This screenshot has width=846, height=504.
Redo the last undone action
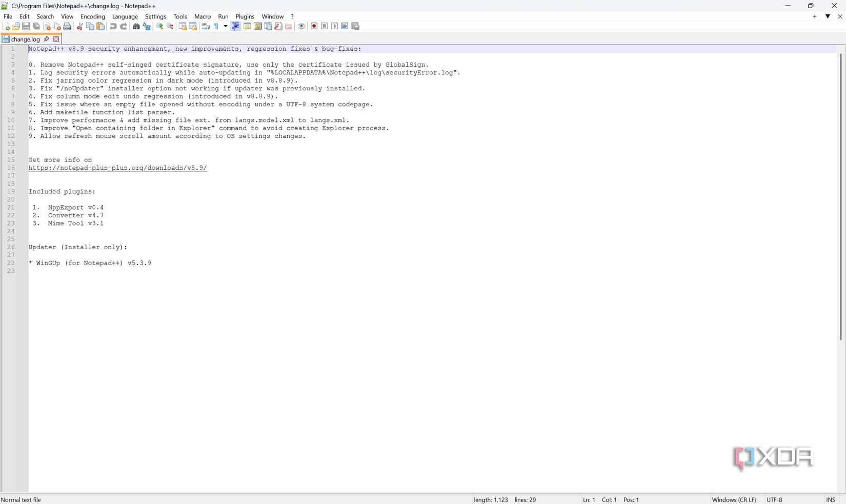click(124, 26)
